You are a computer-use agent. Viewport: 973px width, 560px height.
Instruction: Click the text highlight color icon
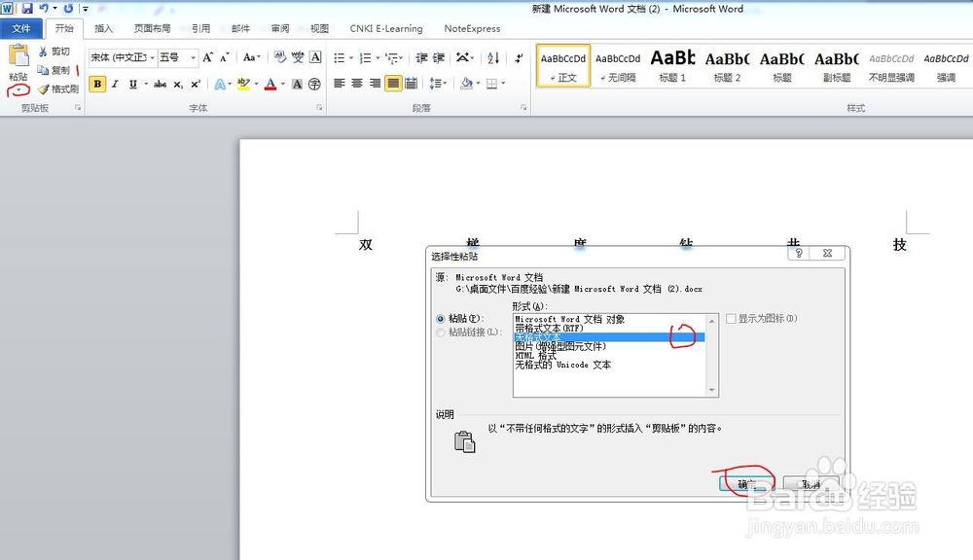243,83
